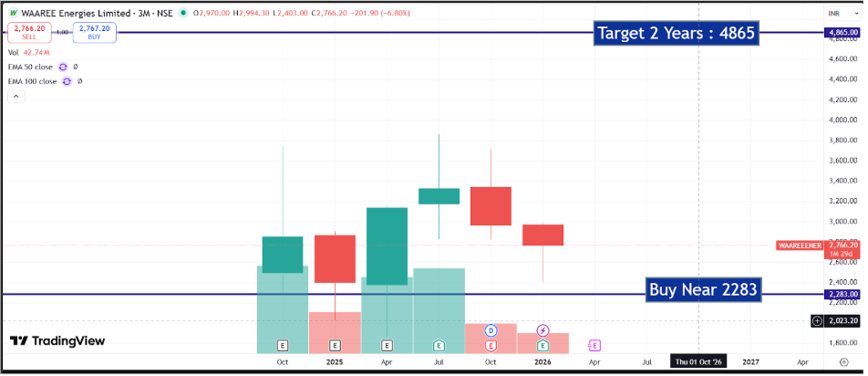The height and width of the screenshot is (376, 868).
Task: Select the small green Jul 2025 candle body
Action: tap(439, 196)
